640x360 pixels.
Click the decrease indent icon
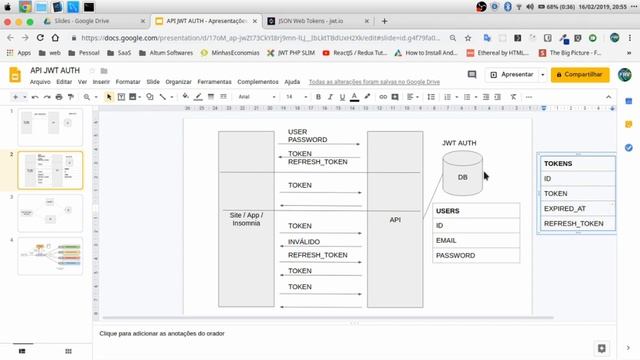point(486,97)
